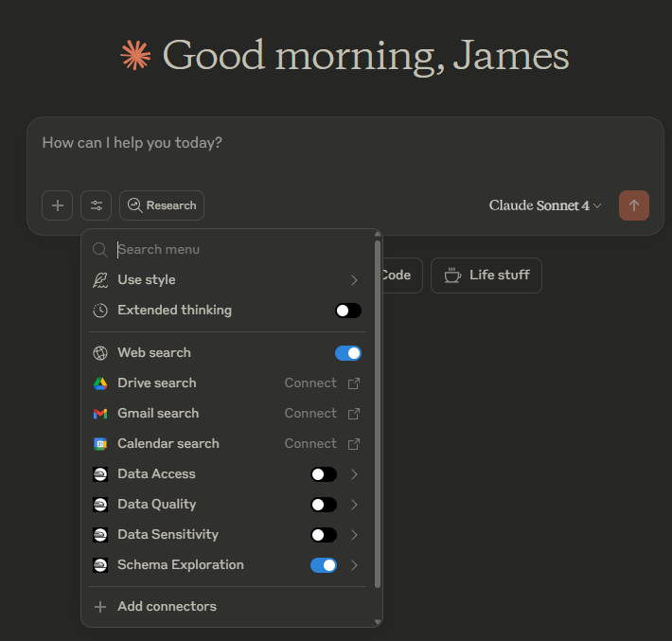
Task: Enable the Data Access toggle
Action: pyautogui.click(x=324, y=474)
